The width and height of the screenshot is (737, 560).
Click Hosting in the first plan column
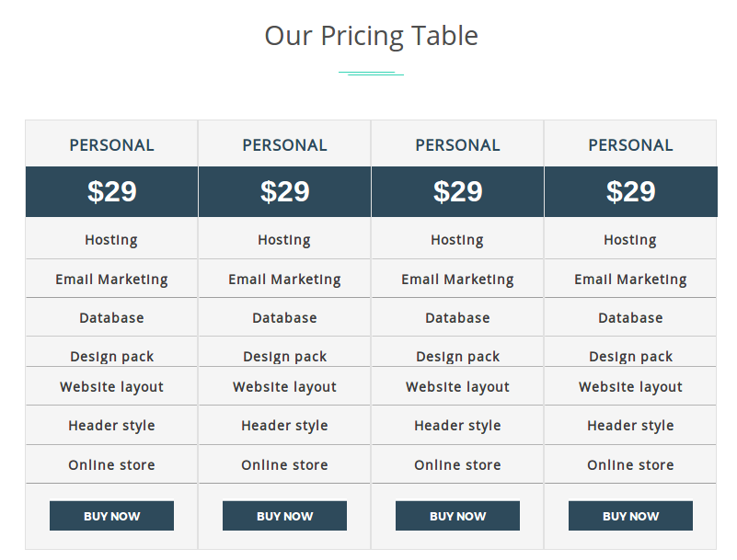tap(111, 240)
